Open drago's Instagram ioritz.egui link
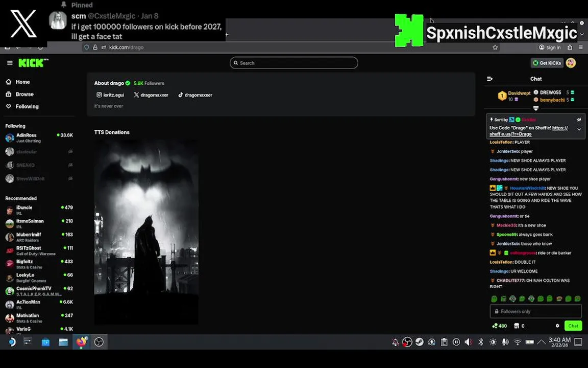The height and width of the screenshot is (368, 588). click(110, 95)
